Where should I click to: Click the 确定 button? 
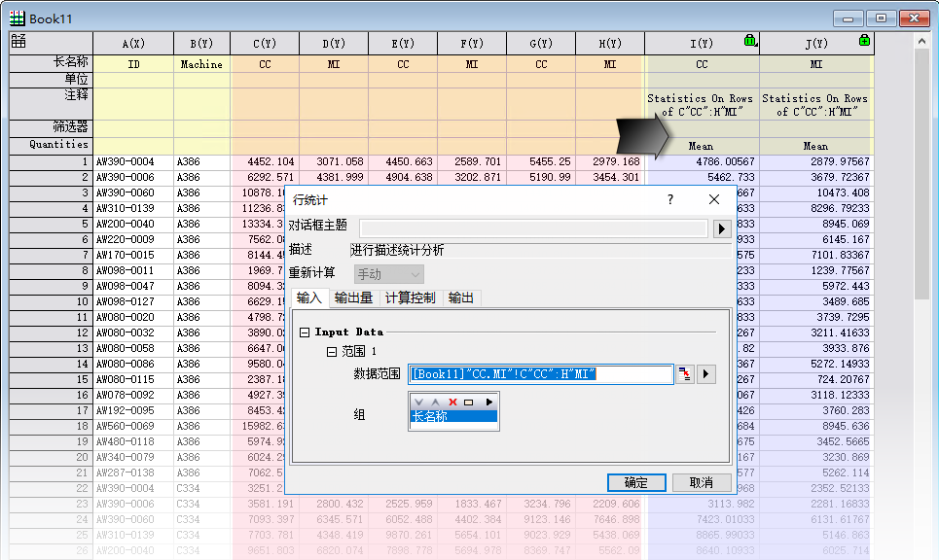[x=635, y=482]
